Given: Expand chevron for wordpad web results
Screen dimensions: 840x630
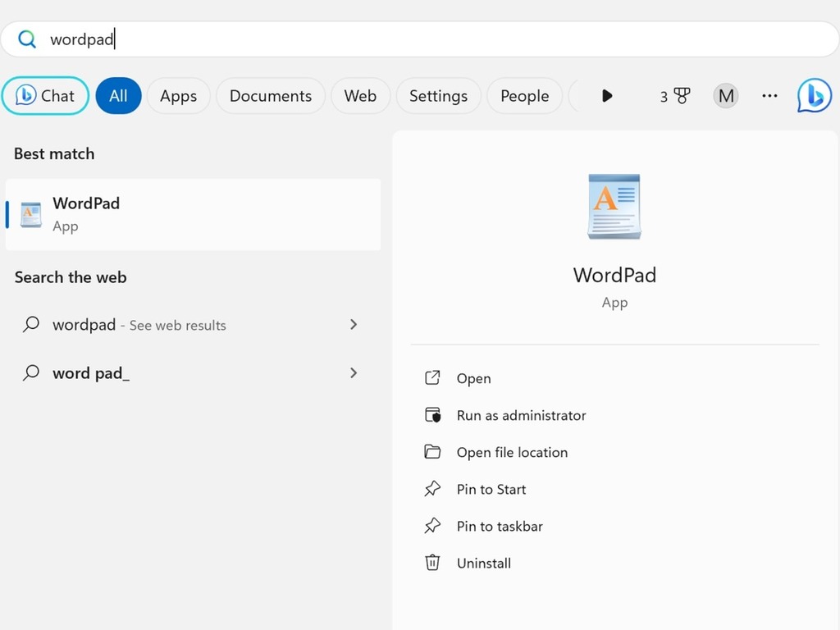Looking at the screenshot, I should [x=353, y=325].
